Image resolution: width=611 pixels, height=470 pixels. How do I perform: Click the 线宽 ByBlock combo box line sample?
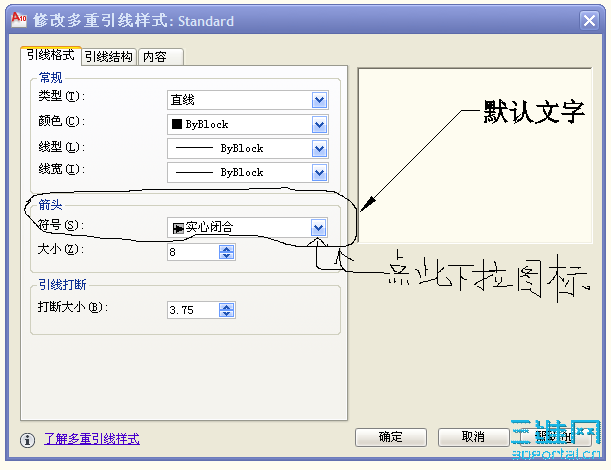click(194, 172)
